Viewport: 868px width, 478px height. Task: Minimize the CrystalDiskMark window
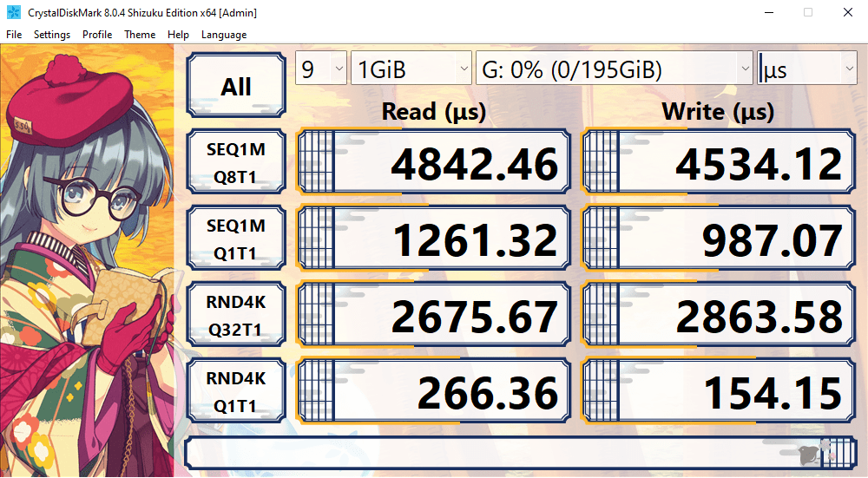769,12
